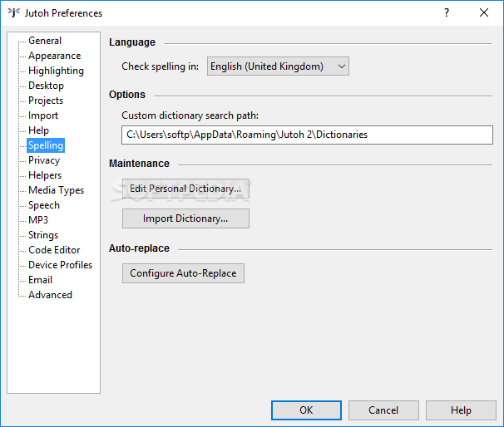504x427 pixels.
Task: Open Configure Auto-Replace settings
Action: pos(183,273)
